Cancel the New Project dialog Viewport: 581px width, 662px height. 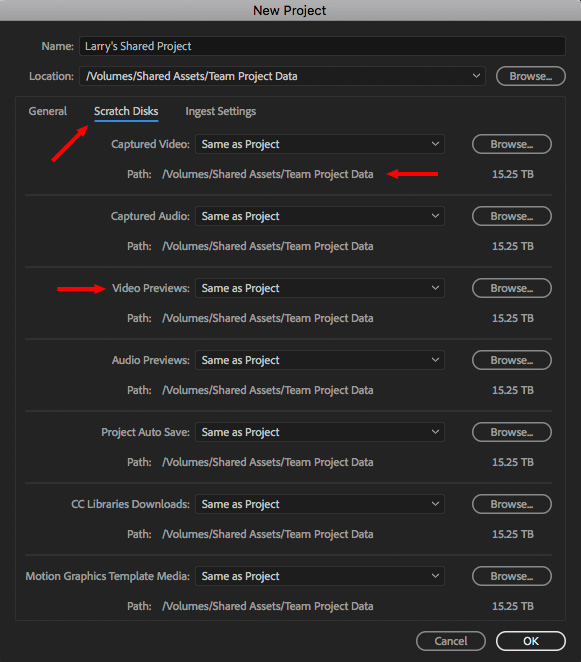[451, 641]
